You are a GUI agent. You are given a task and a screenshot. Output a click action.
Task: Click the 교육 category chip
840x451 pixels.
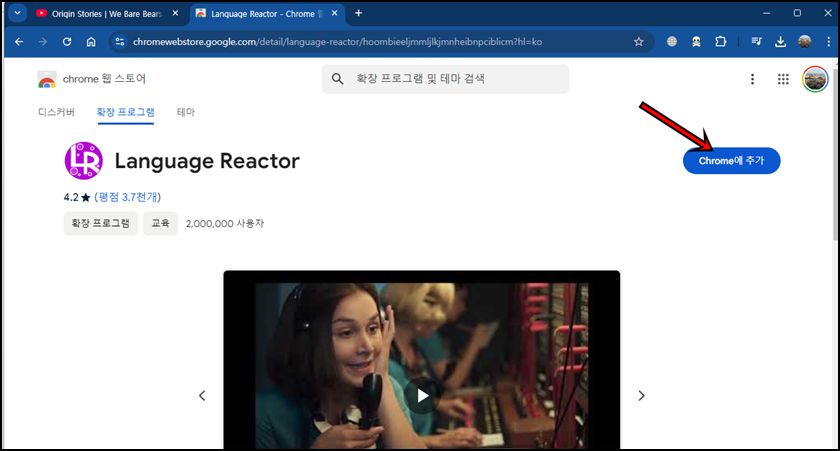(x=160, y=223)
